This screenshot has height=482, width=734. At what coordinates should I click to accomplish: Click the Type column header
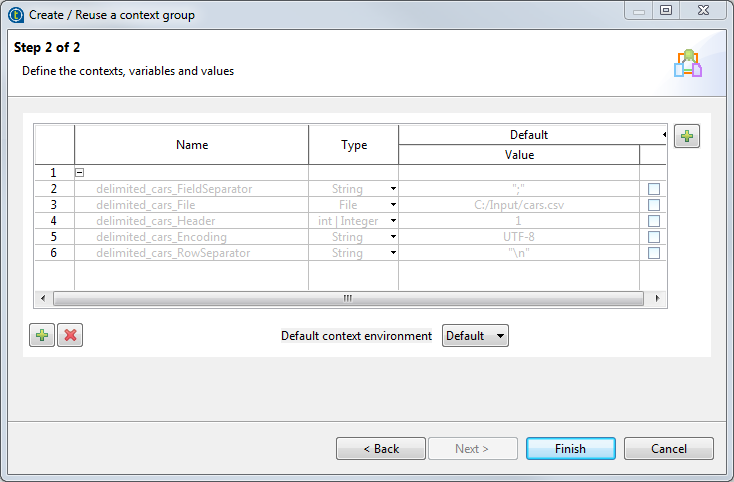pyautogui.click(x=354, y=145)
